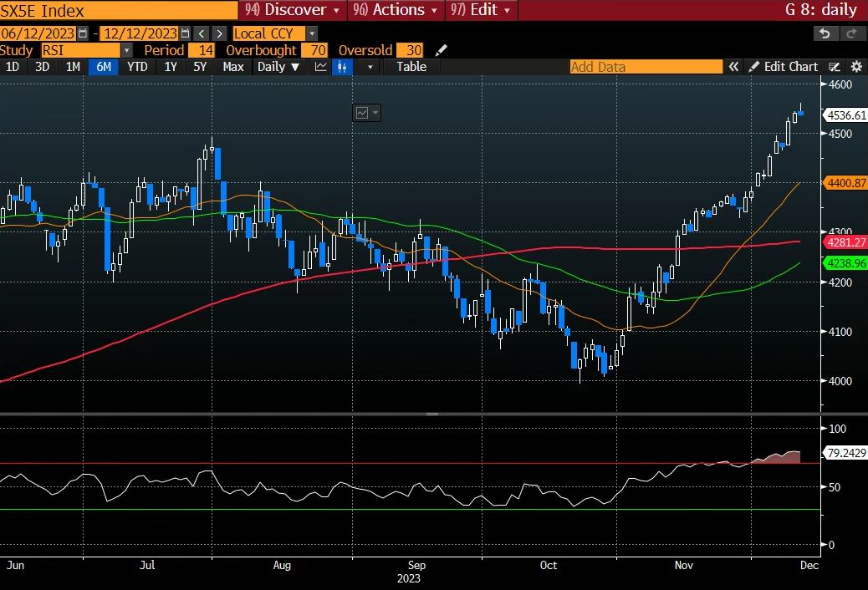The height and width of the screenshot is (590, 868).
Task: Open the 96) Actions menu
Action: [x=396, y=10]
